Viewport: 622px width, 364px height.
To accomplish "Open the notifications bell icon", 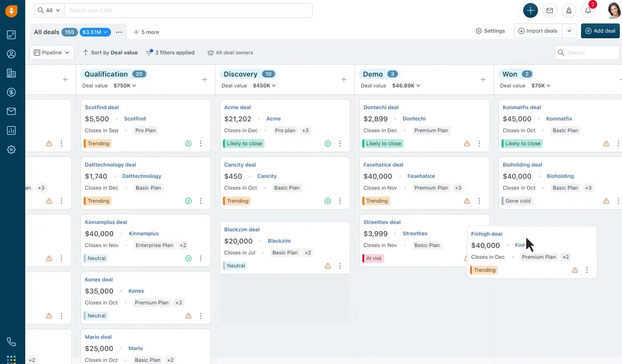I will click(x=588, y=10).
